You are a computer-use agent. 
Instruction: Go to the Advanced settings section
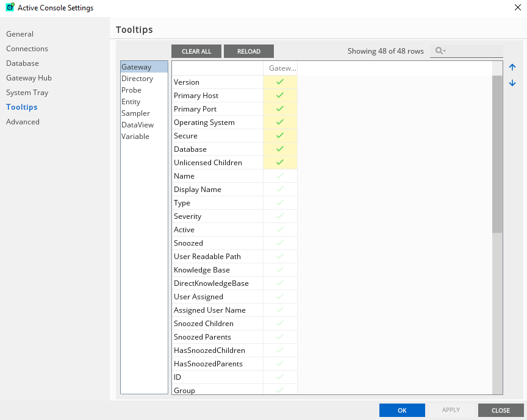point(23,122)
